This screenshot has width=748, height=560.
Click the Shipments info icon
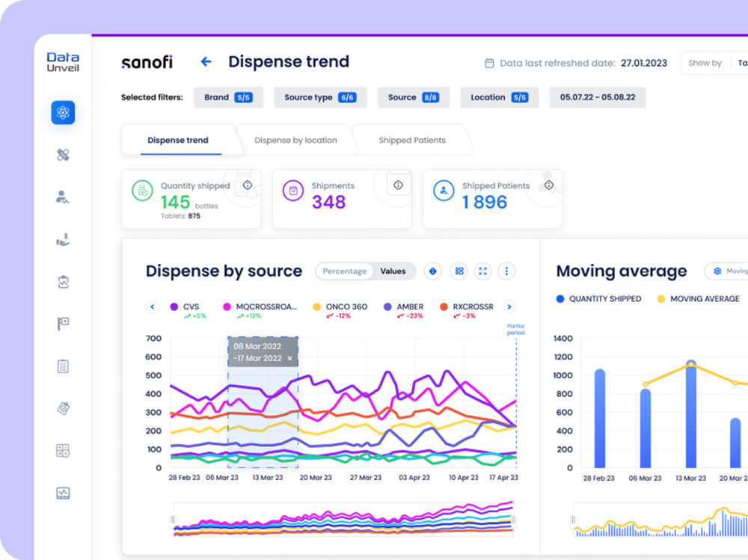pyautogui.click(x=399, y=185)
